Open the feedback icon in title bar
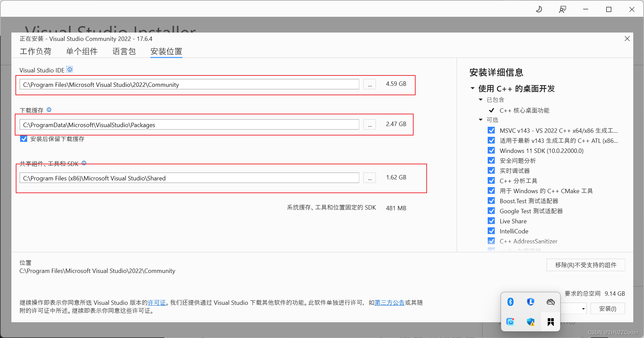Viewport: 644px width, 338px height. click(562, 9)
